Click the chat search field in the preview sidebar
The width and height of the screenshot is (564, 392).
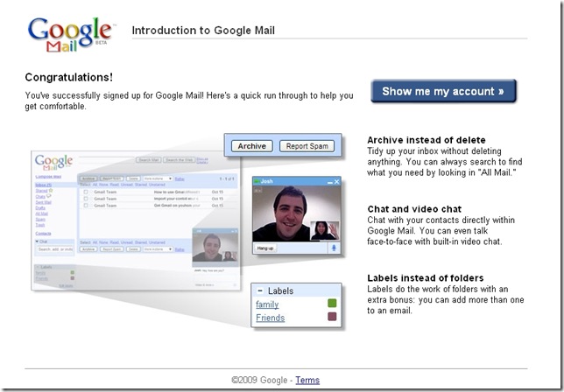pos(55,249)
